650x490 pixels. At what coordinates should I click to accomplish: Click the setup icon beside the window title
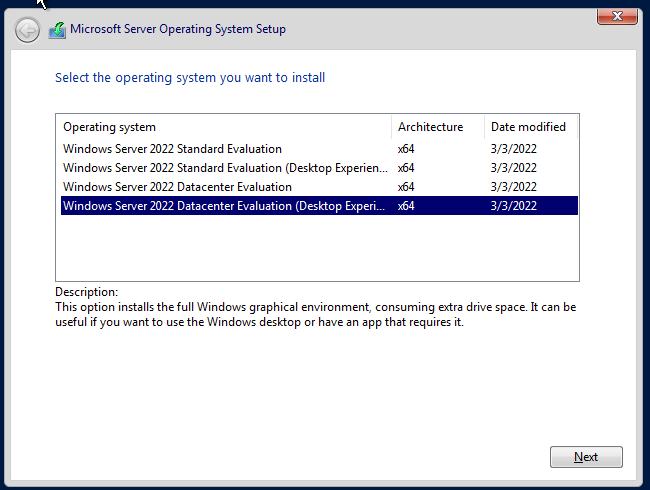[57, 30]
